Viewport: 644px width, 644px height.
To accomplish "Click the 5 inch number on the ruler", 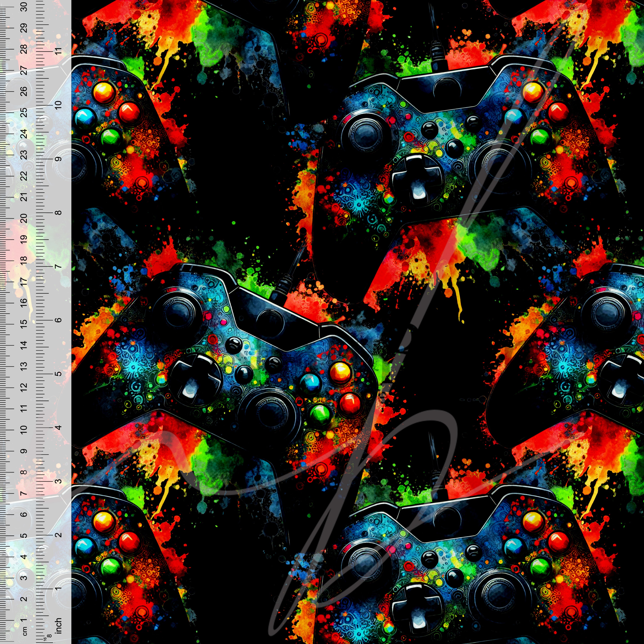I will pos(58,374).
